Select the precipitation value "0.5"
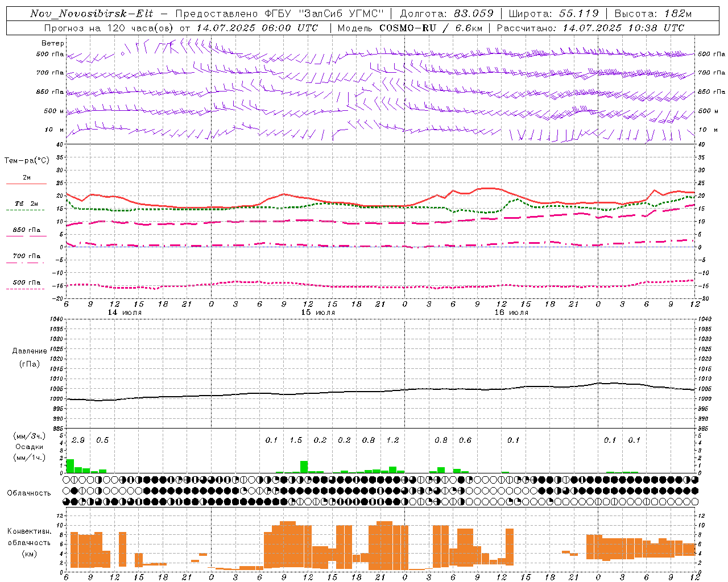 click(102, 440)
